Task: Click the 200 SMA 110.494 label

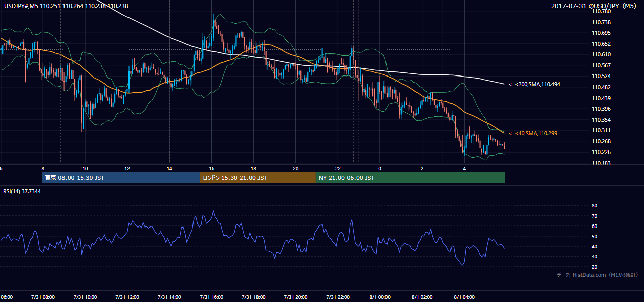Action: click(x=535, y=84)
